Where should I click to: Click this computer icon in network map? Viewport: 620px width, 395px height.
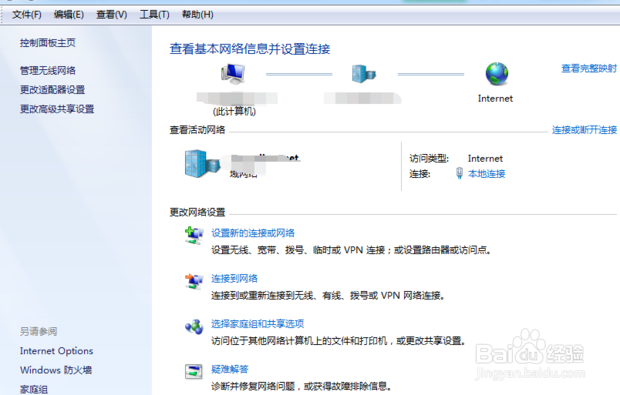233,74
